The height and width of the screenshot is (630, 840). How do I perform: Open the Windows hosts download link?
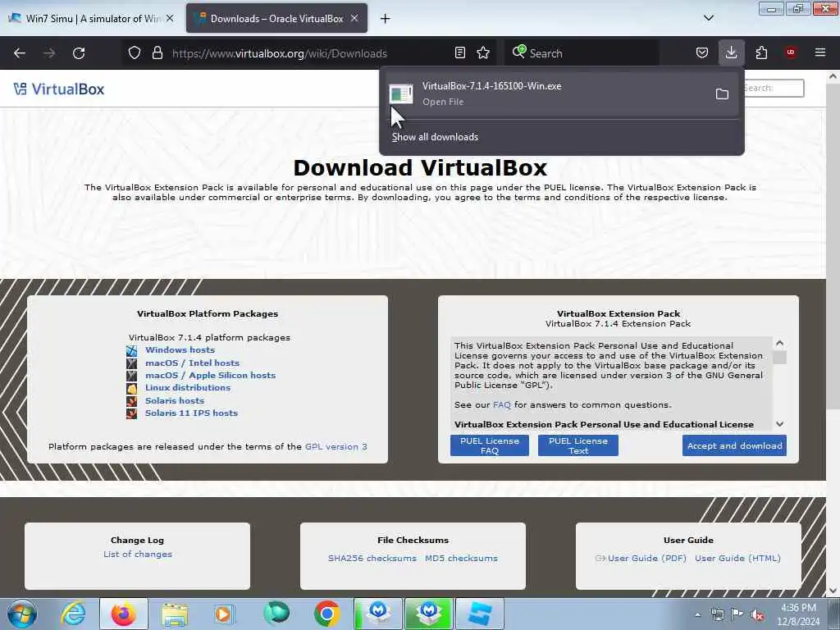(180, 349)
